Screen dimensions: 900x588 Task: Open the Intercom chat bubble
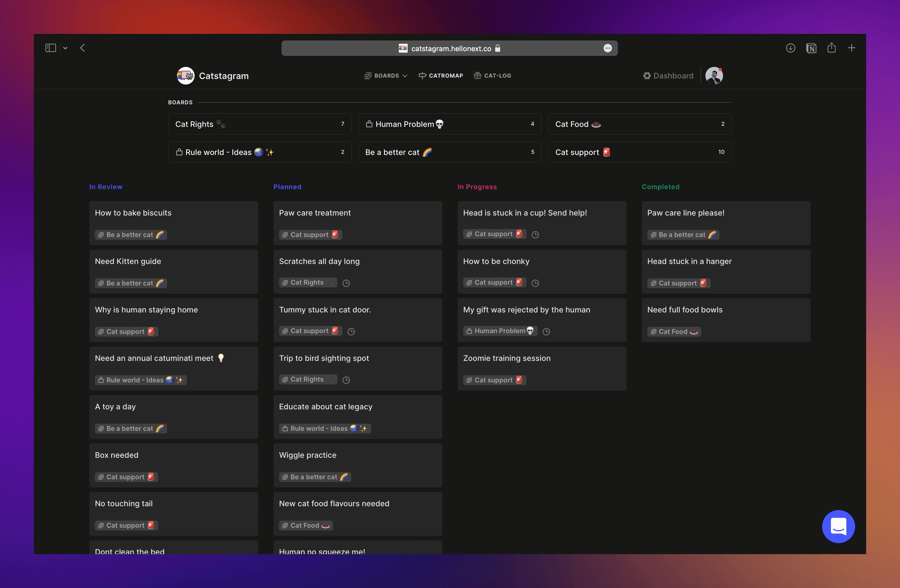pos(838,526)
